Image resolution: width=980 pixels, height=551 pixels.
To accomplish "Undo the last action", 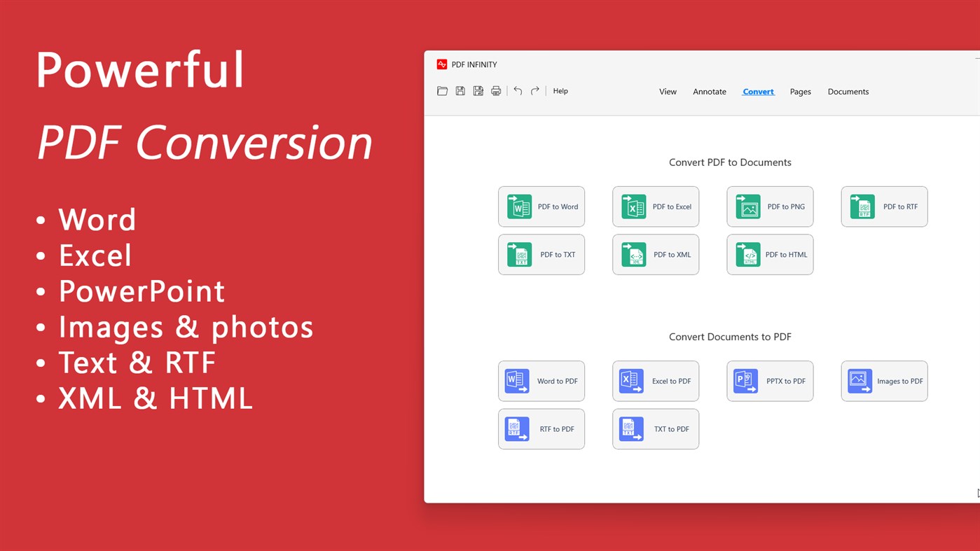I will (517, 90).
